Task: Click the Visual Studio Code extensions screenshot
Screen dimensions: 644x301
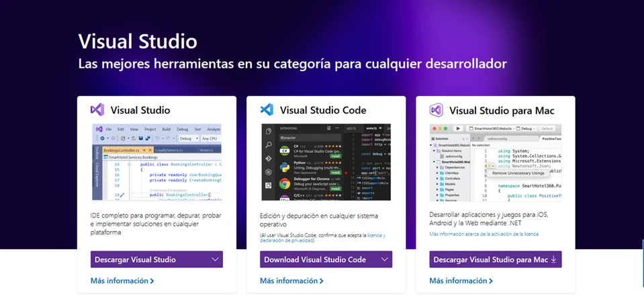Action: tap(326, 162)
